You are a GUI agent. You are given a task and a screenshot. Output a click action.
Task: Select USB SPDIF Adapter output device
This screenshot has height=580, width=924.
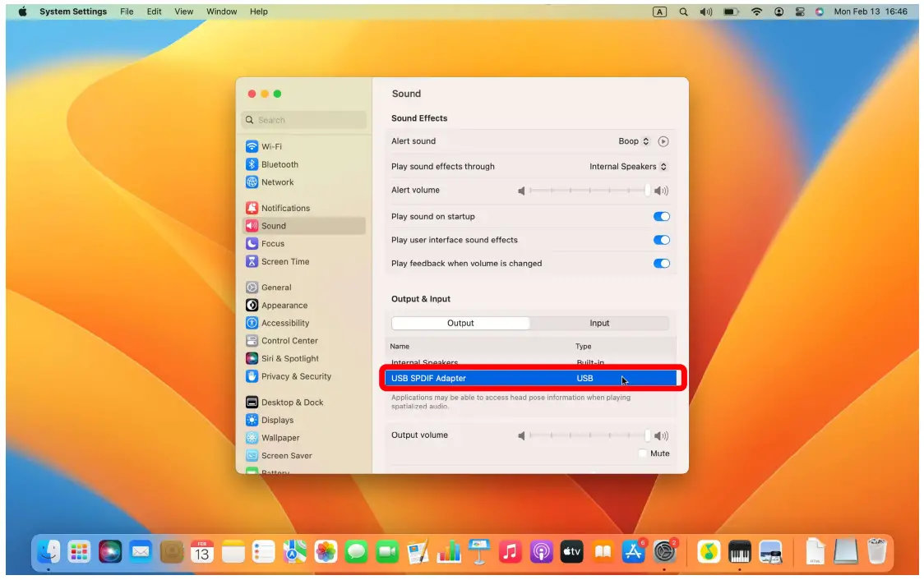(531, 378)
